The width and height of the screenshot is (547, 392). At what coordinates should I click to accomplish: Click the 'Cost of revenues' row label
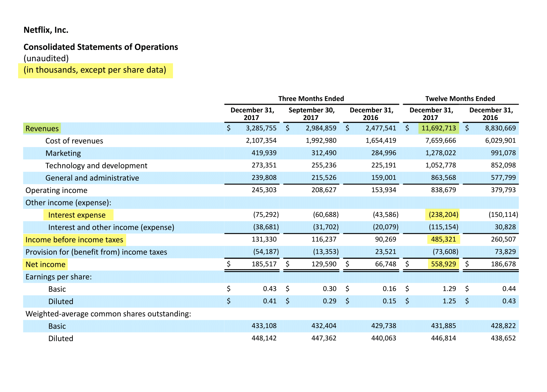pos(74,141)
